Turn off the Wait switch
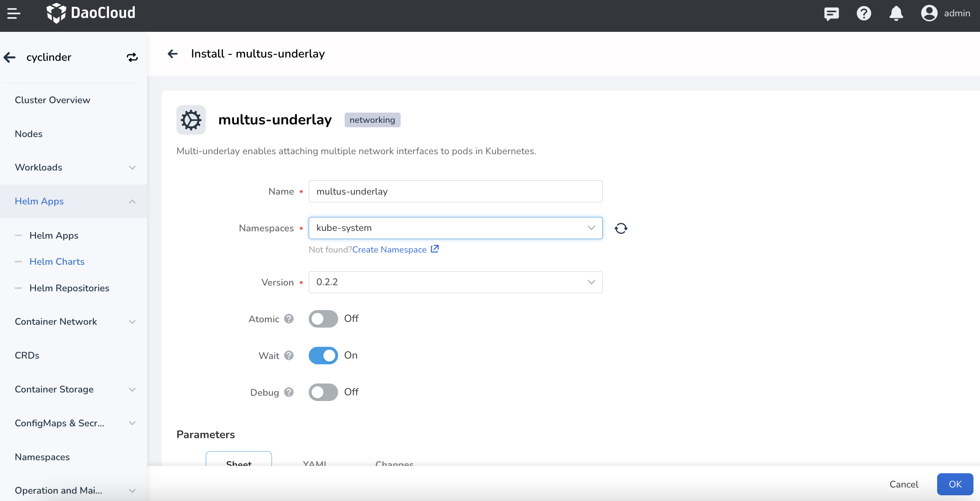 [323, 355]
